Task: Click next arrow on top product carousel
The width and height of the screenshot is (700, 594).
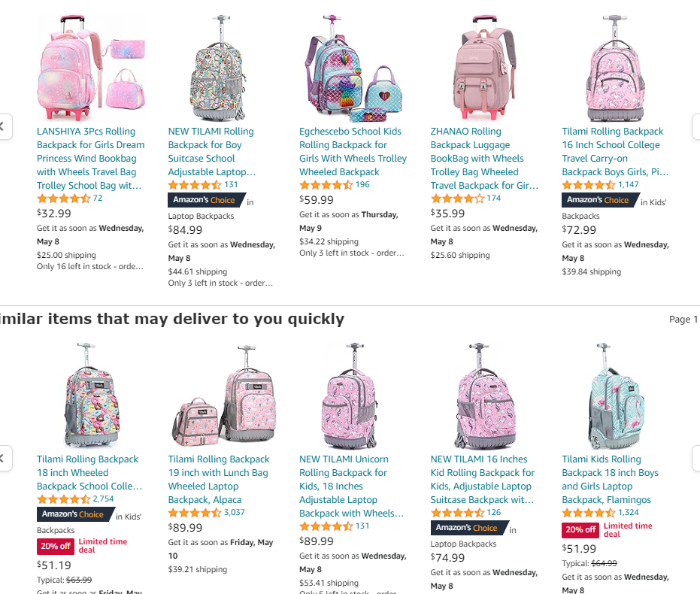Action: [x=696, y=127]
